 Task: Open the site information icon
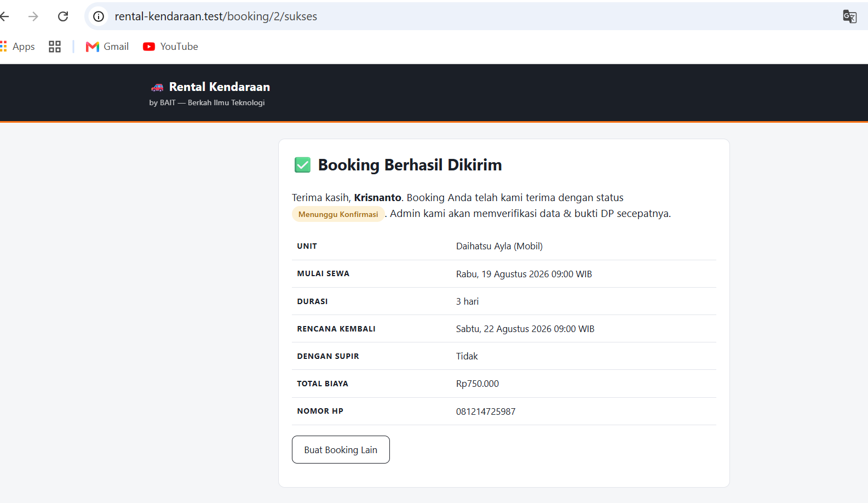click(x=99, y=16)
